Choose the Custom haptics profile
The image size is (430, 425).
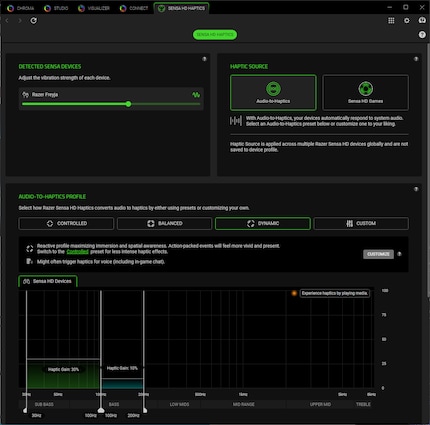[361, 223]
